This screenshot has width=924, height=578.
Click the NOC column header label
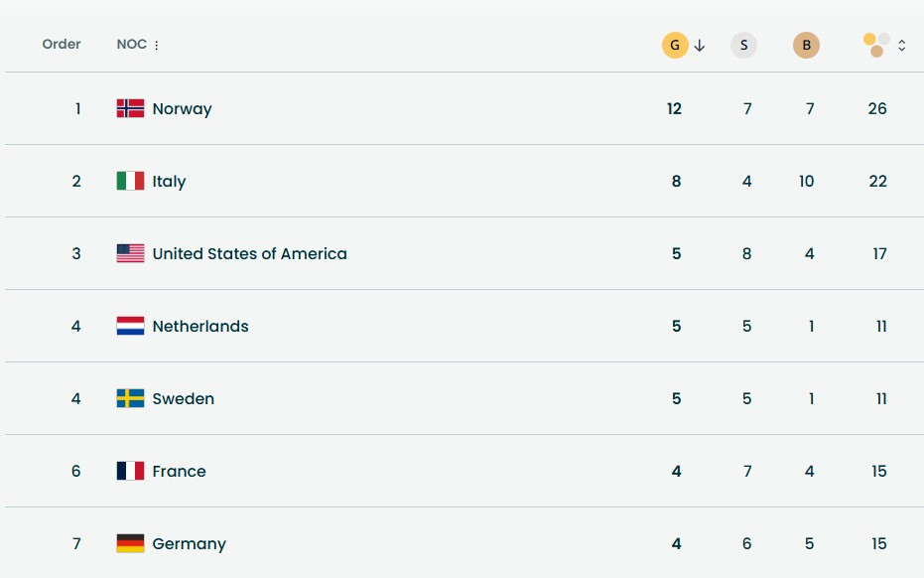(x=131, y=45)
